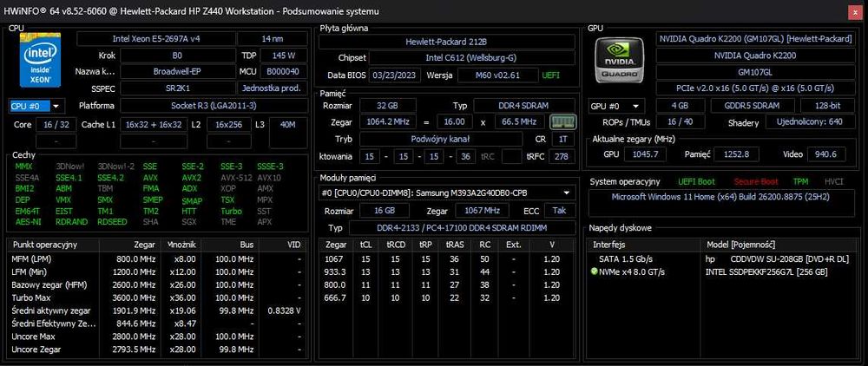Click the RDSEED feature flag
Viewport: 868px width, 366px height.
tap(112, 222)
